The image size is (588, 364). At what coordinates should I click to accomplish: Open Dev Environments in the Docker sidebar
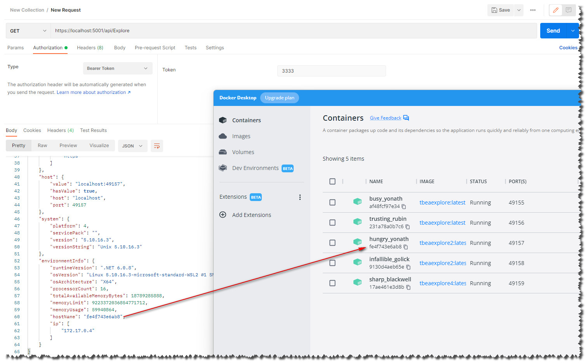[255, 168]
